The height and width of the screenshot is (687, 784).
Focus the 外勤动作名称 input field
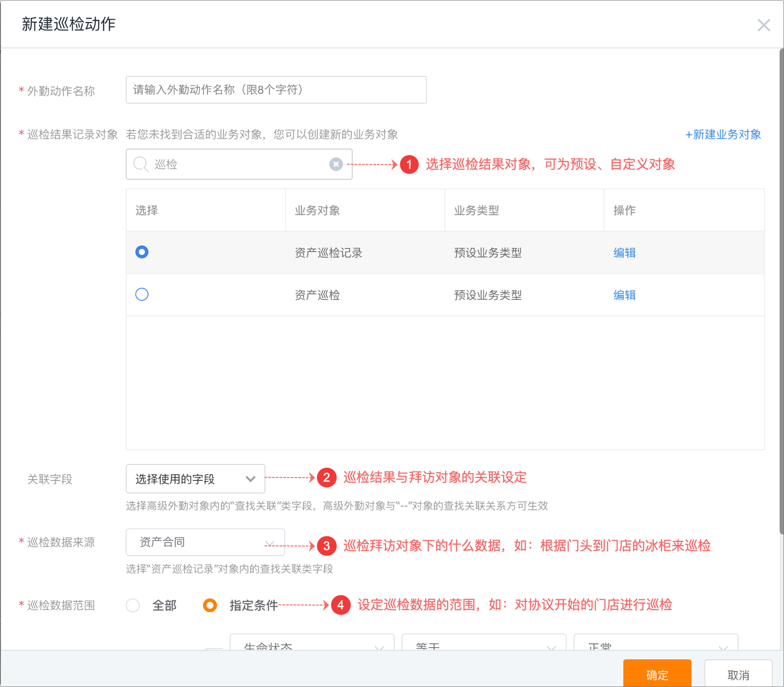coord(276,90)
